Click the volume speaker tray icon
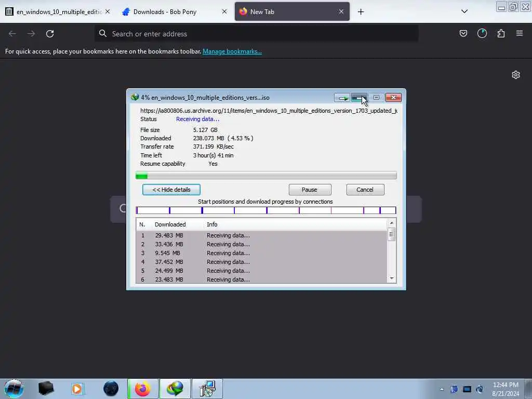532x399 pixels. 480,389
